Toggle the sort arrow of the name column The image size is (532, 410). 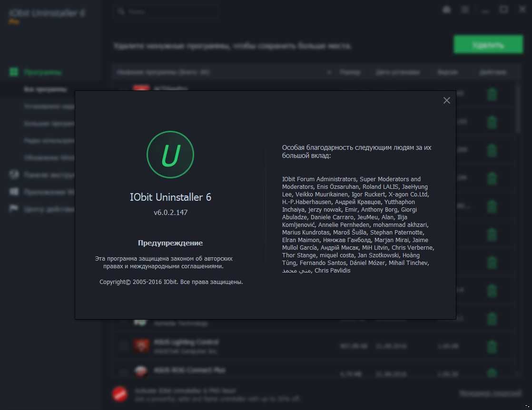(x=329, y=72)
